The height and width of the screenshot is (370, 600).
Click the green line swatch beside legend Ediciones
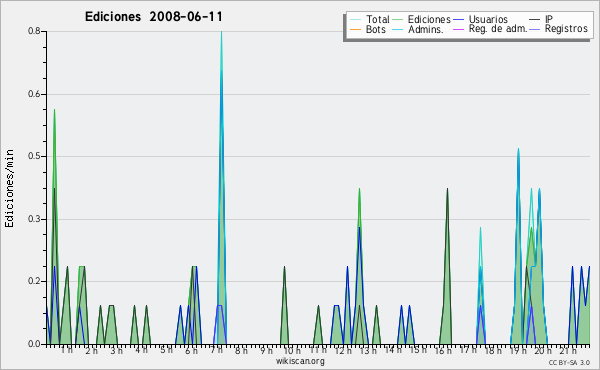tap(398, 20)
